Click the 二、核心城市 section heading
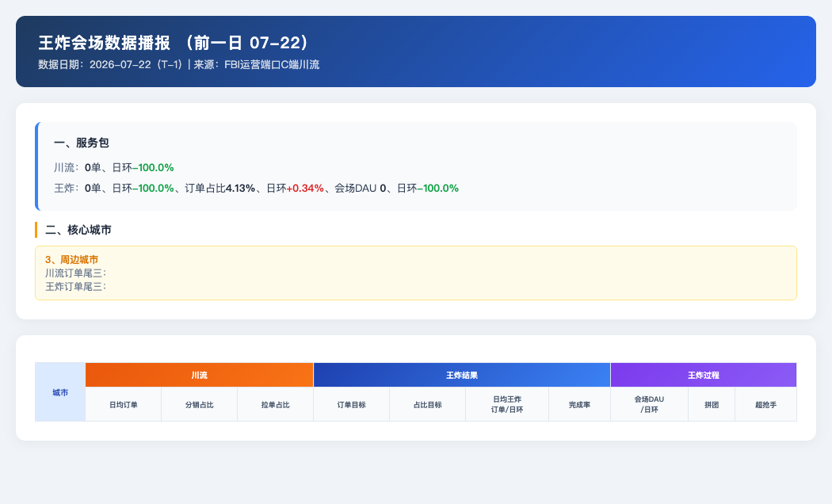The height and width of the screenshot is (504, 832). point(78,230)
